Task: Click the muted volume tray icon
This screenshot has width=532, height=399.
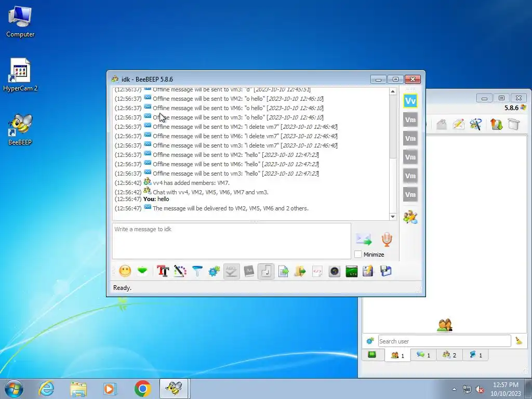Action: (x=480, y=389)
